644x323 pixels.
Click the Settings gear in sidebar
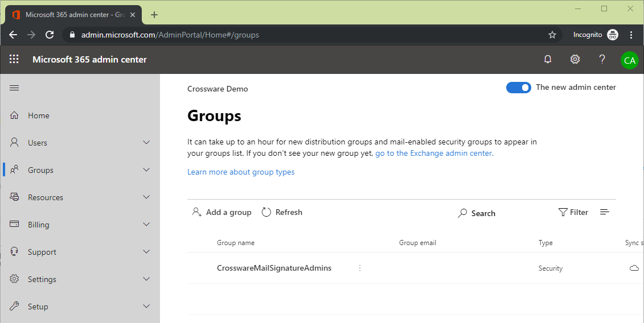pyautogui.click(x=14, y=279)
